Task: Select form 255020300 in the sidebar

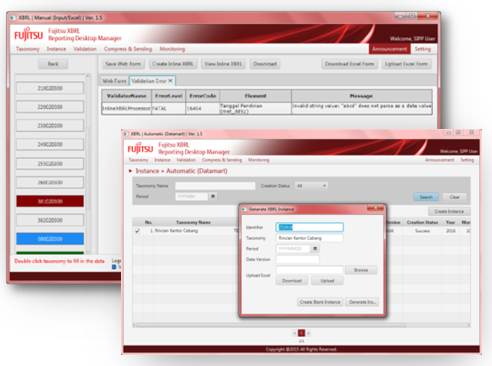Action: tap(50, 164)
